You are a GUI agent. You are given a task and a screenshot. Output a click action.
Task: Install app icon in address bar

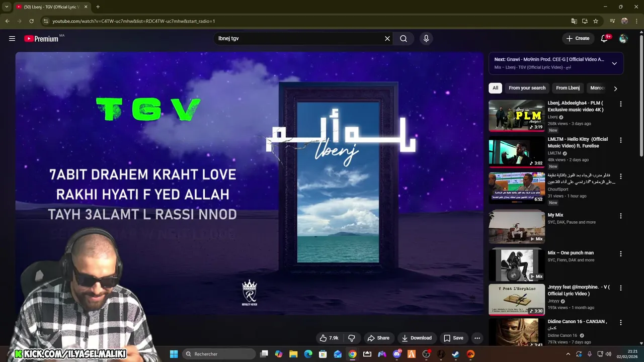point(585,21)
